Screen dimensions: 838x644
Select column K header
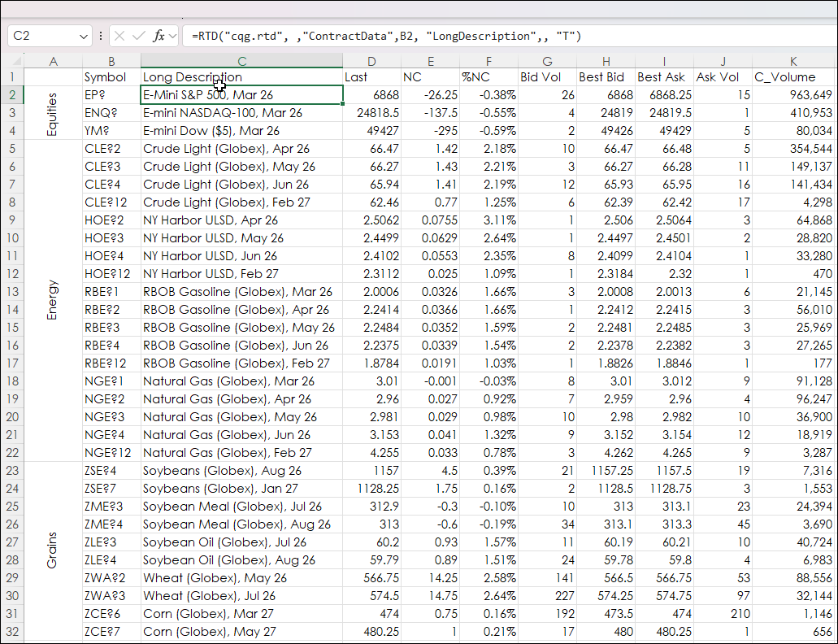coord(793,62)
